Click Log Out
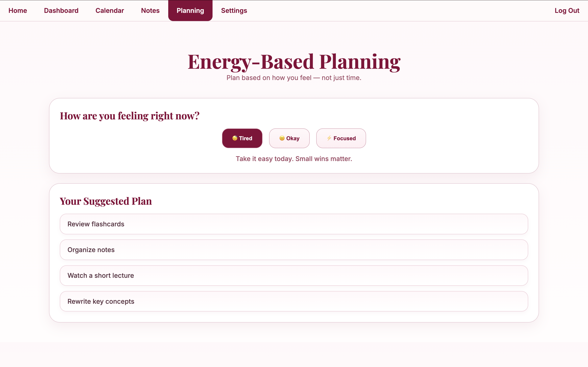 pyautogui.click(x=567, y=10)
